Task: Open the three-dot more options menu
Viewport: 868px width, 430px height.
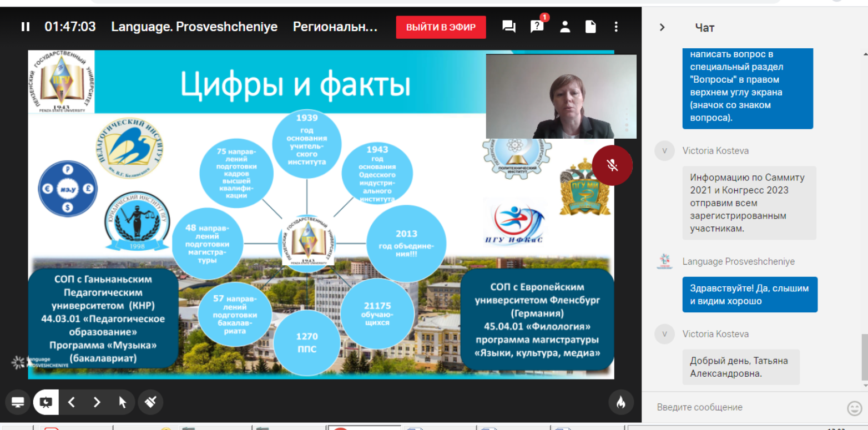Action: pyautogui.click(x=616, y=27)
